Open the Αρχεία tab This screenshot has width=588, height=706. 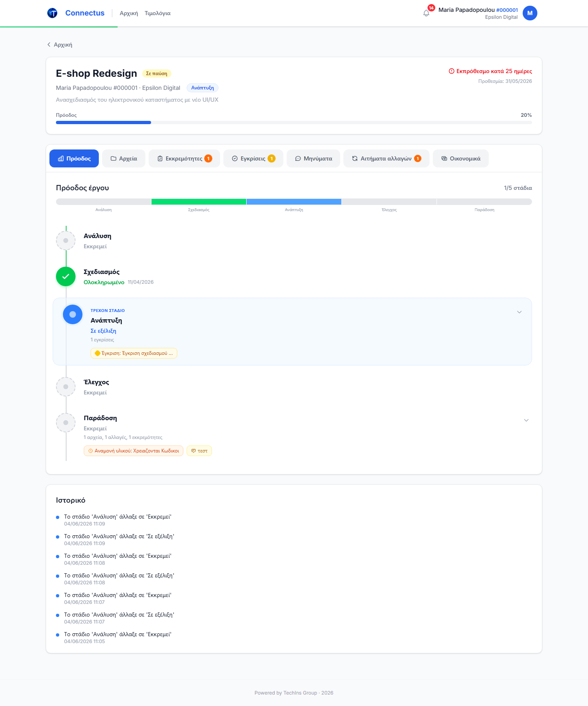[124, 158]
